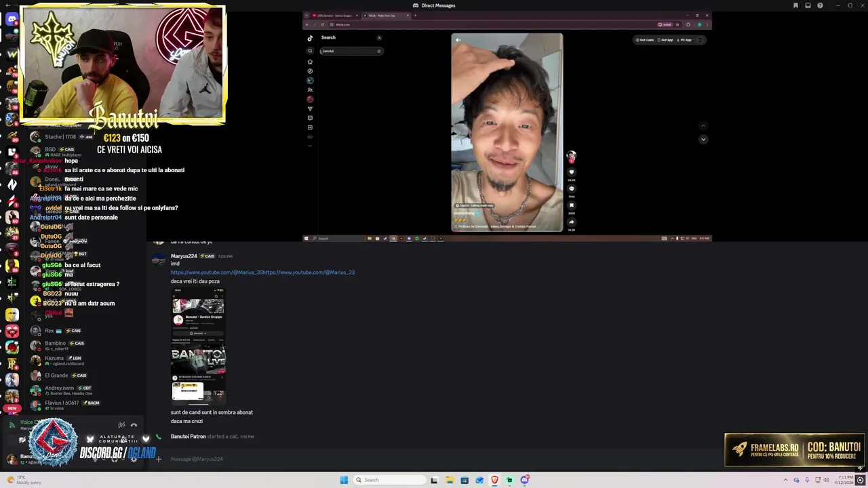Click TikTok comment bubble icon in stream
868x488 pixels.
coord(572,188)
